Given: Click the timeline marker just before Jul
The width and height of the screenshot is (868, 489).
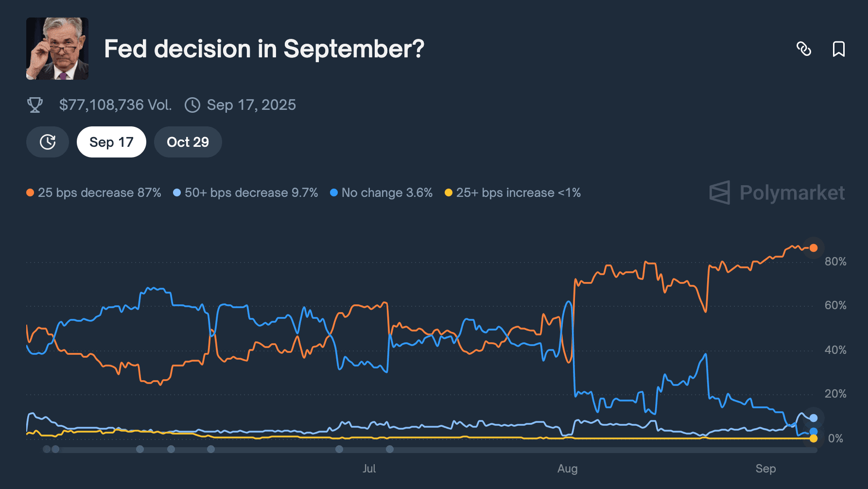Looking at the screenshot, I should 339,449.
